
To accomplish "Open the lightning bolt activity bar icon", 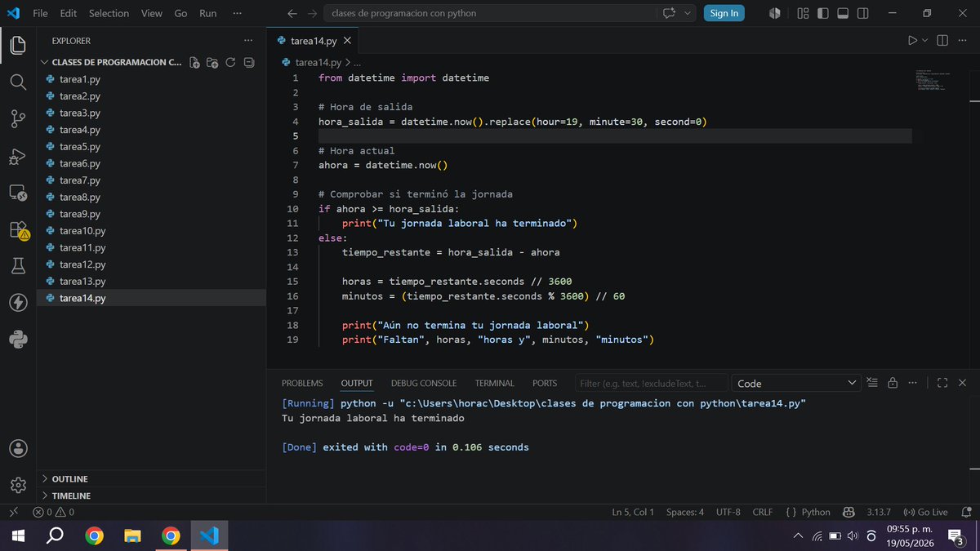I will click(18, 303).
